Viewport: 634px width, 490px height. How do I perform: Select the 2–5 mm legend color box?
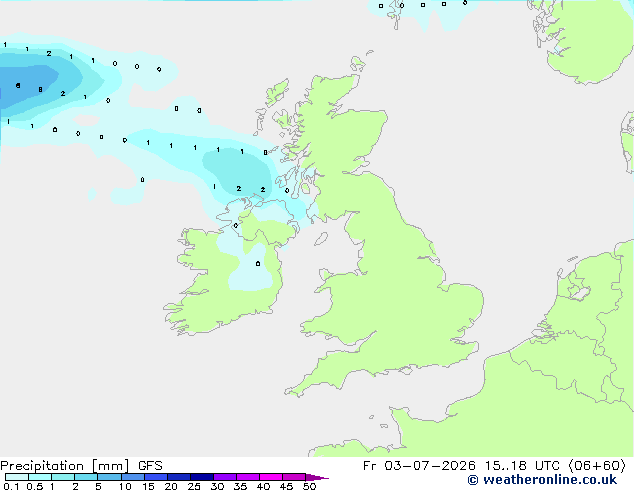(x=86, y=477)
